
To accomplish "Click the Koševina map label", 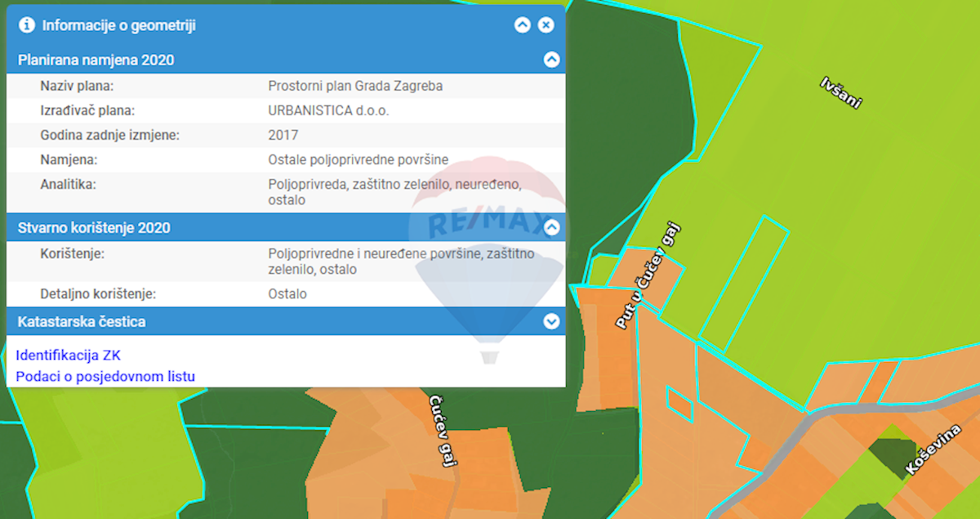I will tap(933, 450).
